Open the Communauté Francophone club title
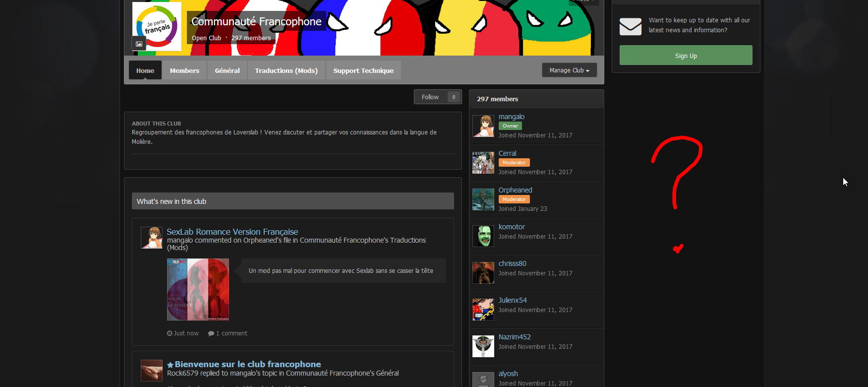Screen dimensions: 868x387 coord(256,21)
